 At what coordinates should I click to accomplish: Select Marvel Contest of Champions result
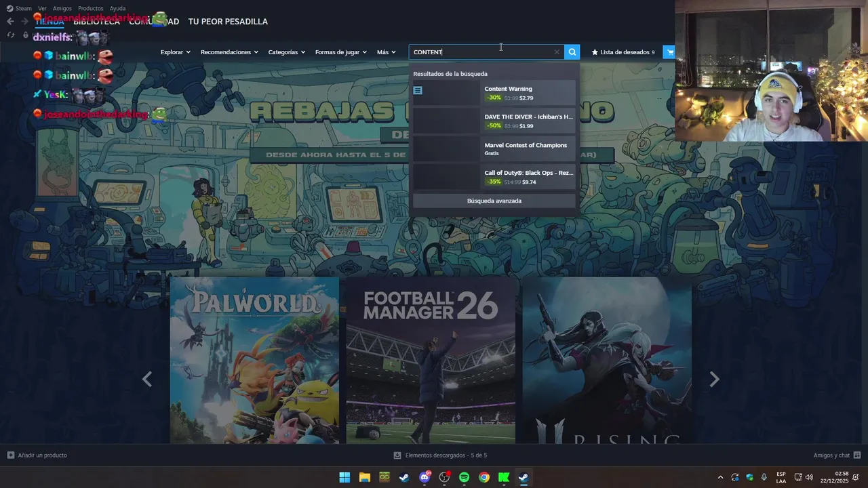(494, 149)
